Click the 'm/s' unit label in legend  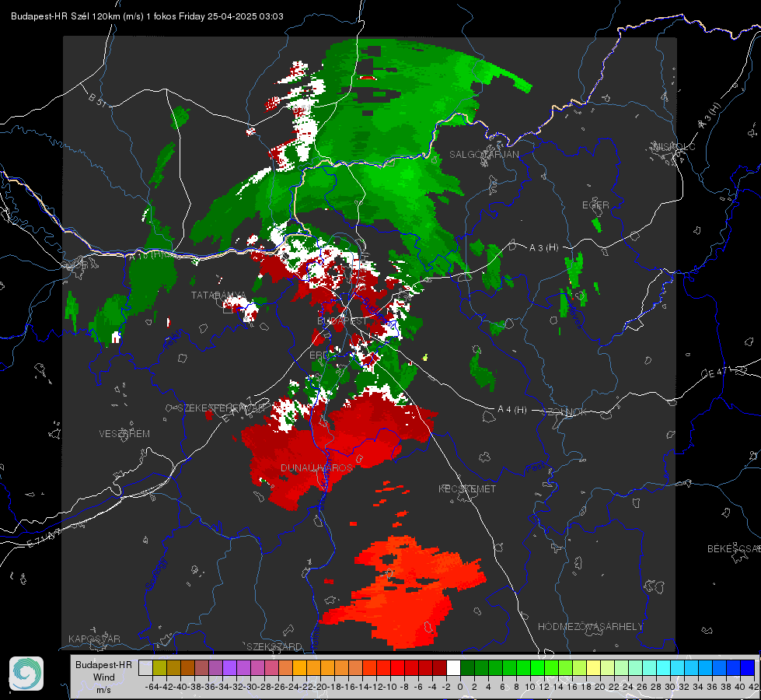pyautogui.click(x=104, y=690)
